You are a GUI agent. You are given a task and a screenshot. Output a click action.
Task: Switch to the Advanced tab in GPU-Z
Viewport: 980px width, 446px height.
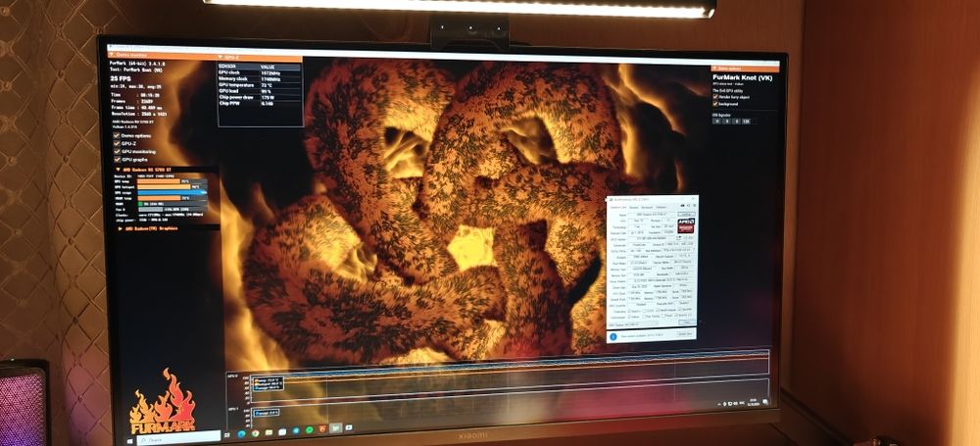click(647, 207)
